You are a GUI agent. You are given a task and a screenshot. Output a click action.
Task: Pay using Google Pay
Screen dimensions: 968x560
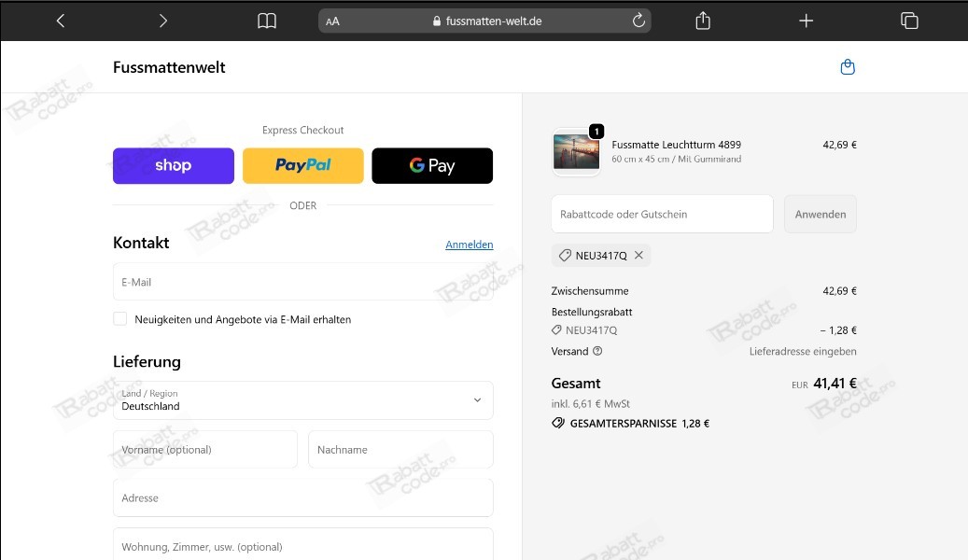[x=432, y=165]
